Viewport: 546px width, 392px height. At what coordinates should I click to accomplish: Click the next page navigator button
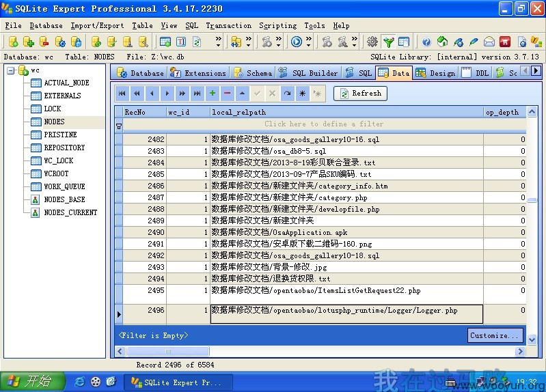pos(182,94)
